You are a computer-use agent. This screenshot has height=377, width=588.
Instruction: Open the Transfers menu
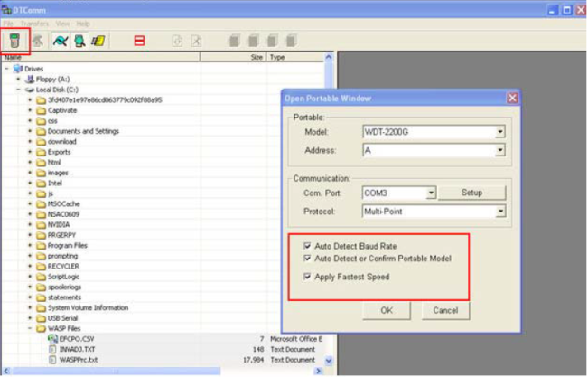pyautogui.click(x=35, y=23)
